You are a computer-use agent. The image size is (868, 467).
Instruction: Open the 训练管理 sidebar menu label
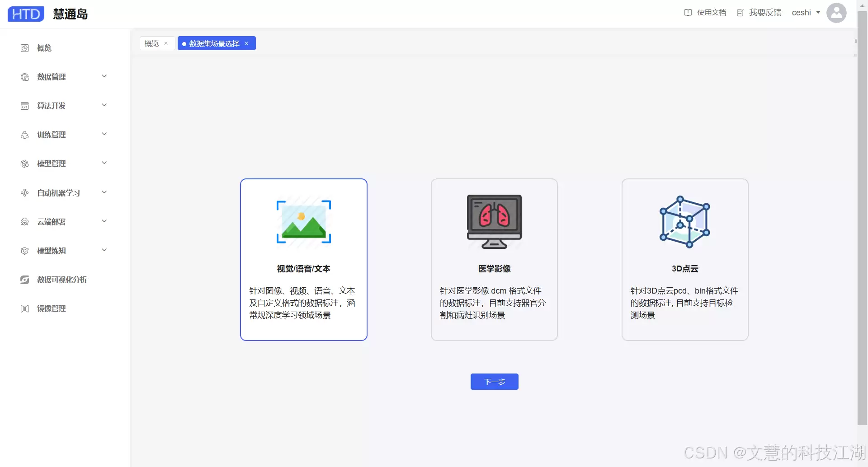click(x=52, y=135)
